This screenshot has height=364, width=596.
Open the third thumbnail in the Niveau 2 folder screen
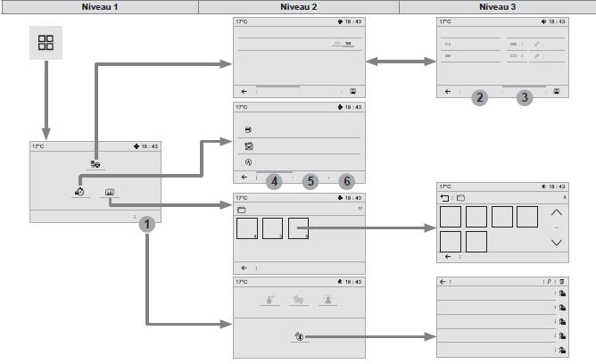point(298,228)
